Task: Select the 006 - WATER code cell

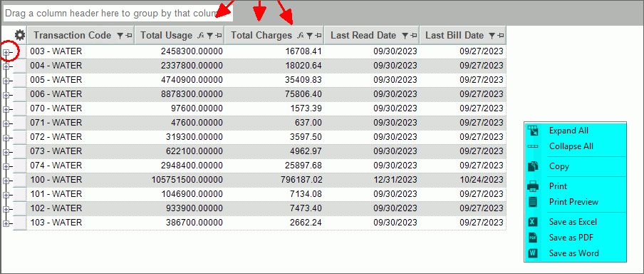Action: coord(81,94)
